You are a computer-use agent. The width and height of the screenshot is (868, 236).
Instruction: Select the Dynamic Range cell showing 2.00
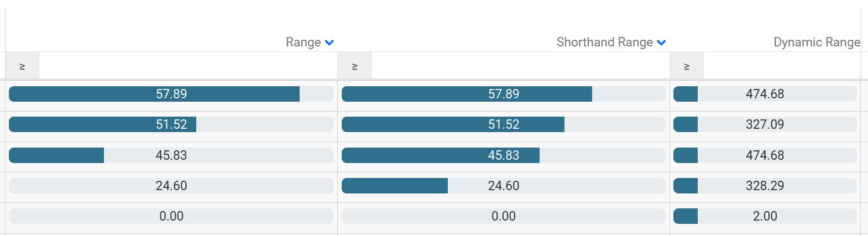click(x=765, y=216)
